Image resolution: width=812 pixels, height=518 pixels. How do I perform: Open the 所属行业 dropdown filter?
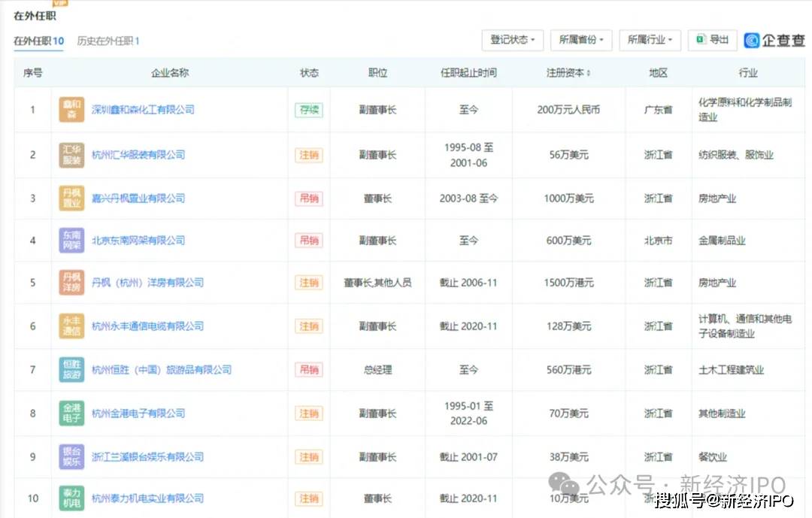pyautogui.click(x=650, y=40)
